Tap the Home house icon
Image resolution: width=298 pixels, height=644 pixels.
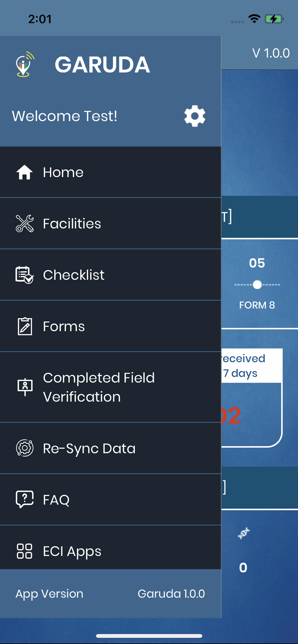tap(25, 172)
